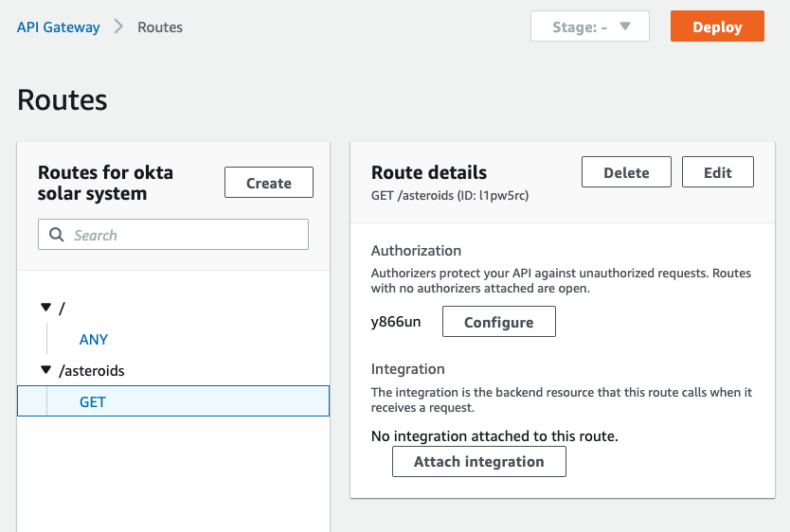The width and height of the screenshot is (790, 532).
Task: Create a new route
Action: pos(268,183)
